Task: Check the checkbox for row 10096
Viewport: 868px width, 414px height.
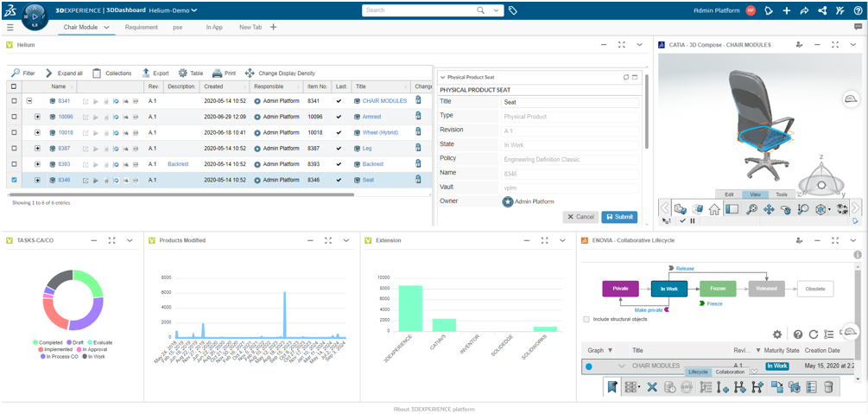Action: (14, 117)
